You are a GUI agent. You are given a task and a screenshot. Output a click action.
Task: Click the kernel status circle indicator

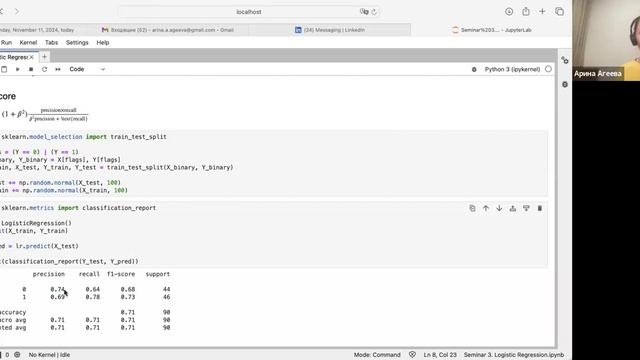pos(548,69)
